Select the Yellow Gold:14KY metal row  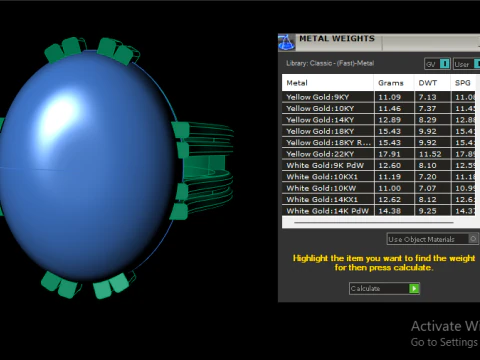click(379, 120)
